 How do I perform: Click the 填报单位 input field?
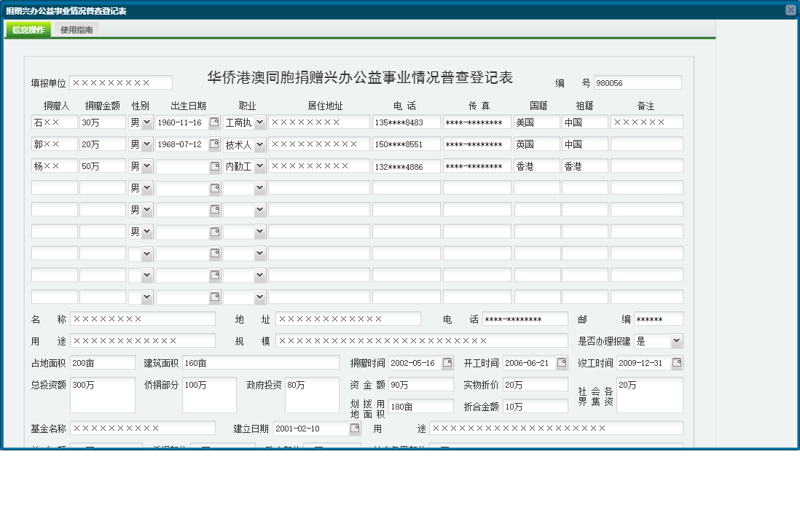click(121, 82)
